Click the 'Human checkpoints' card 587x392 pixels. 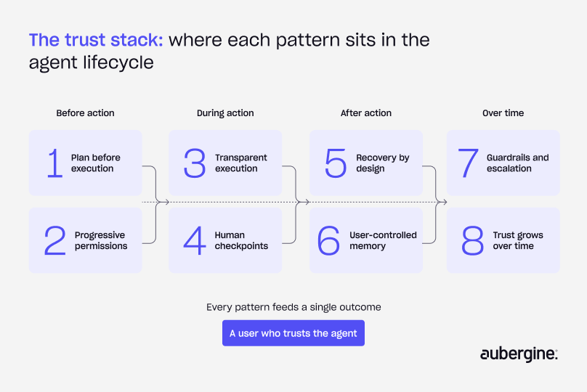(x=225, y=240)
